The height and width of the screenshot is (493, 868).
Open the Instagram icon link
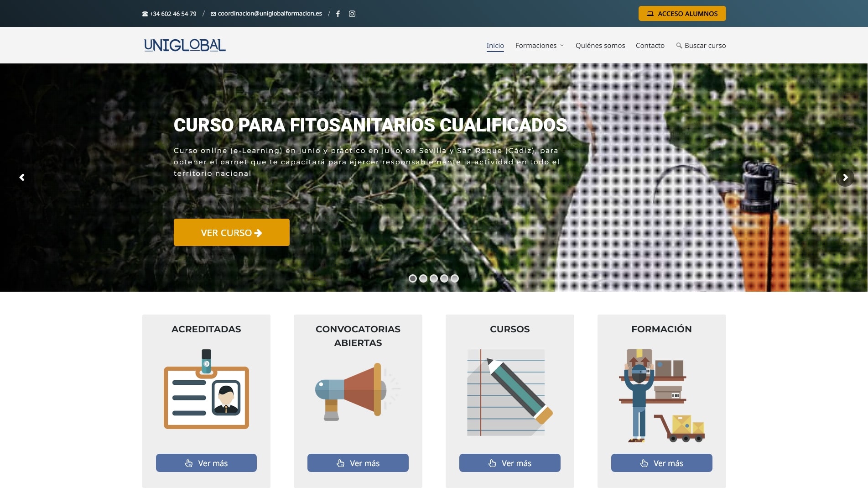[x=352, y=14]
